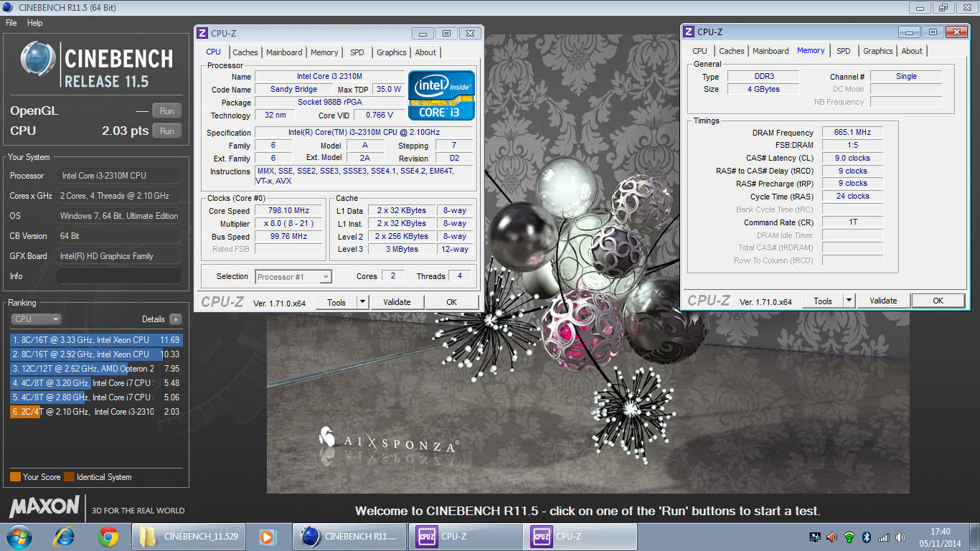Open Processor #1 selection dropdown
980x551 pixels.
(x=293, y=276)
